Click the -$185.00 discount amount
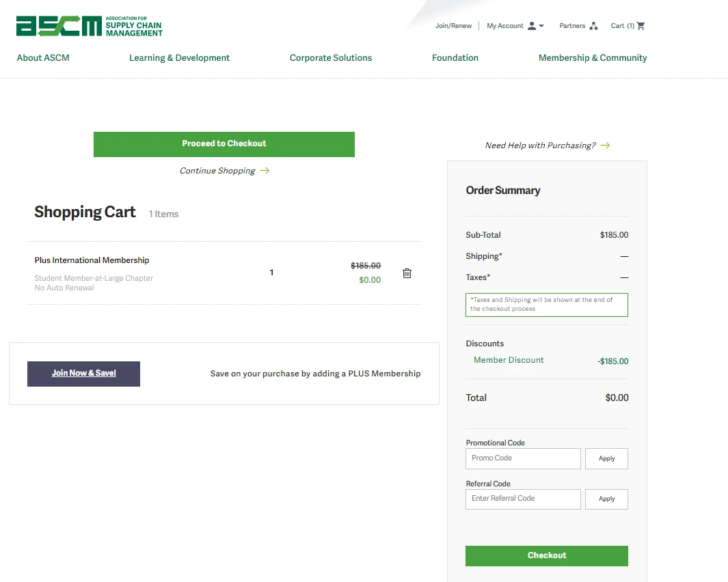 point(613,361)
